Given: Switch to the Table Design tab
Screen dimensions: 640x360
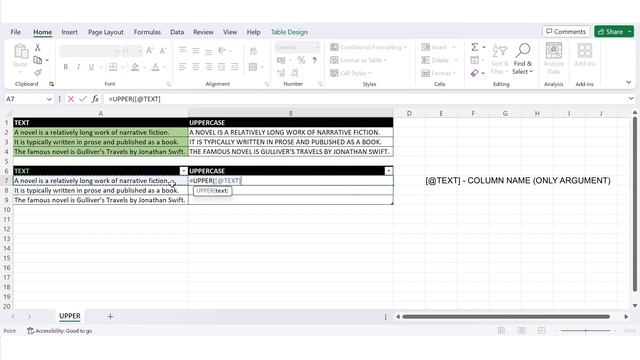Looking at the screenshot, I should (x=289, y=32).
